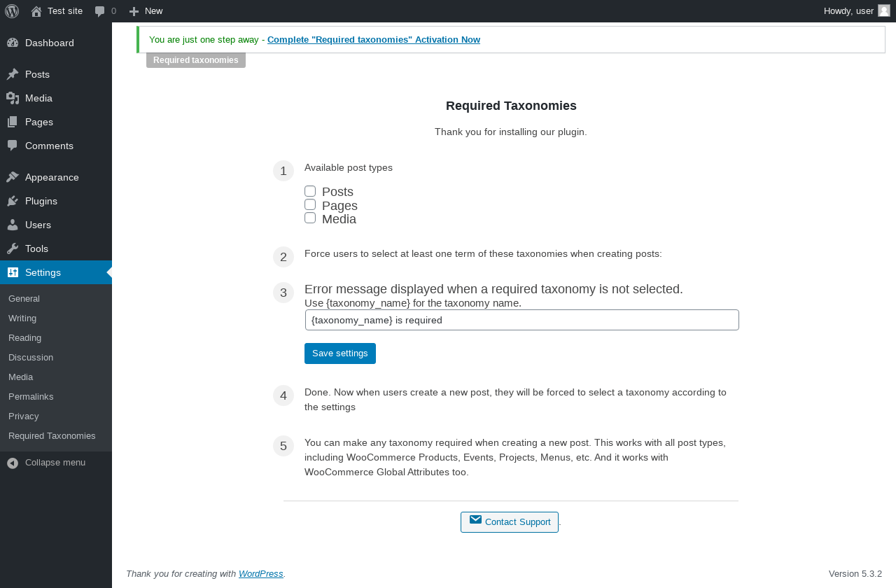Click the Posts pushpin icon
Viewport: 896px width, 588px height.
coord(13,74)
